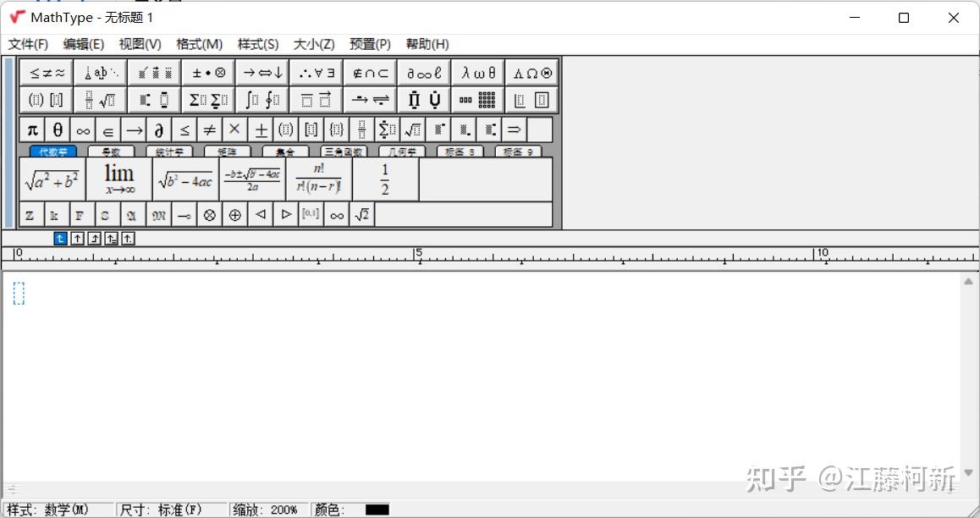This screenshot has height=518, width=980.
Task: Click the 样式: 数学(M) status field
Action: click(58, 510)
